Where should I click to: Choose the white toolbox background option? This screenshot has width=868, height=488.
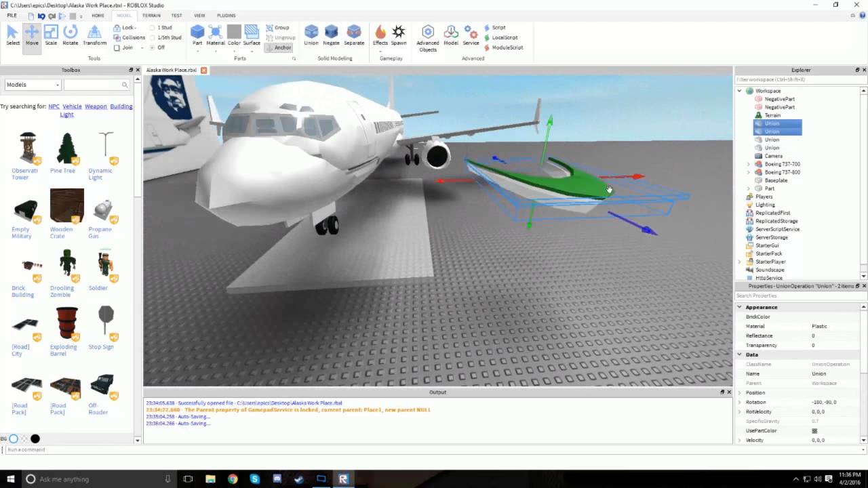click(13, 439)
